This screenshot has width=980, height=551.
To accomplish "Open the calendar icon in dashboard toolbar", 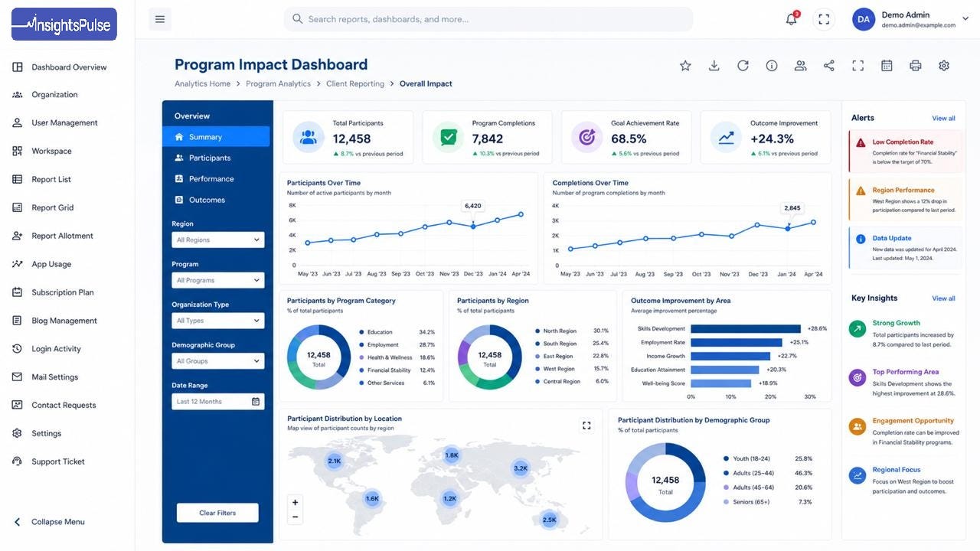I will 887,66.
